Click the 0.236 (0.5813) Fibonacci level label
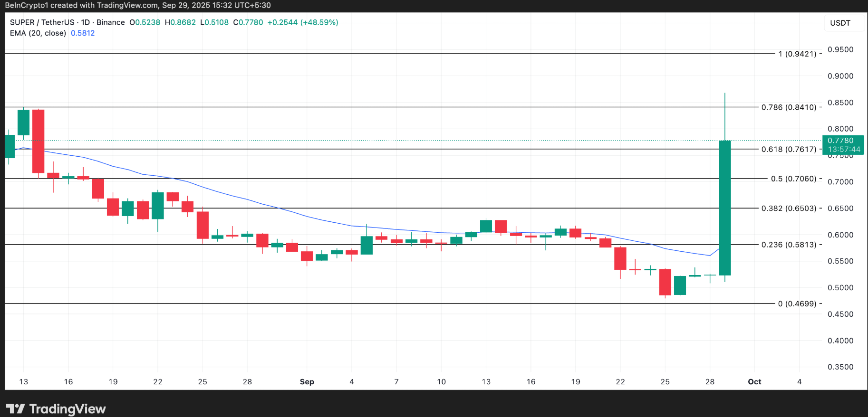 789,245
